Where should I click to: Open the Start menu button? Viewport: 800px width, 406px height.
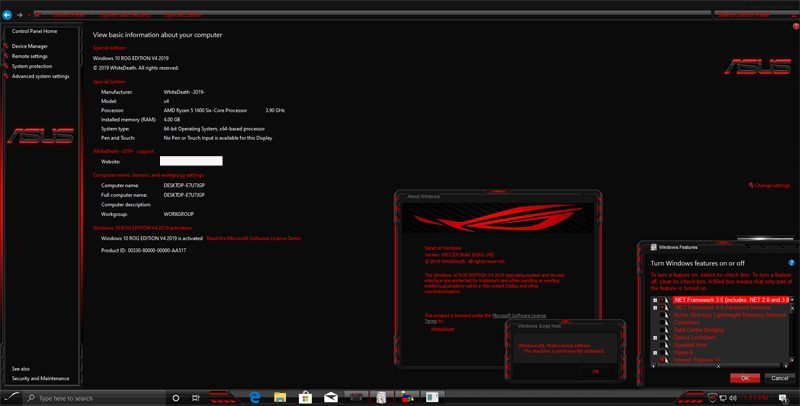click(x=11, y=397)
